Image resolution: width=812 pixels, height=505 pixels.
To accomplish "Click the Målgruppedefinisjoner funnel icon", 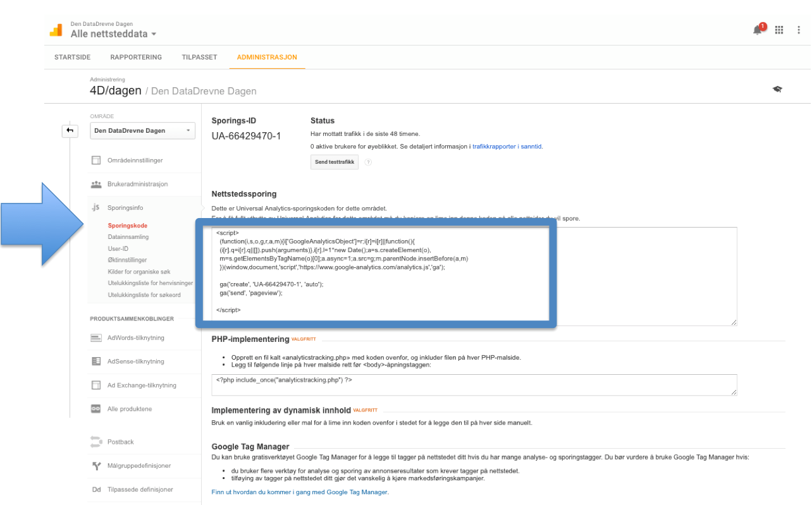I will [96, 466].
